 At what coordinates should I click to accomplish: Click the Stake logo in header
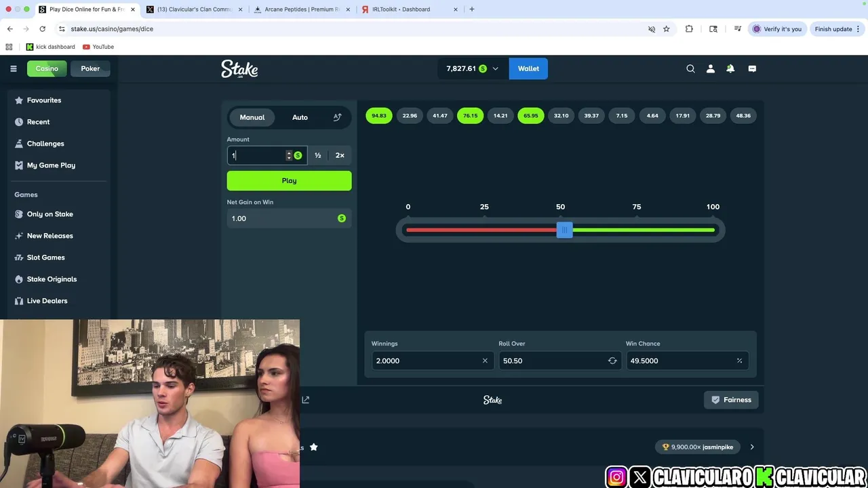[x=239, y=69]
